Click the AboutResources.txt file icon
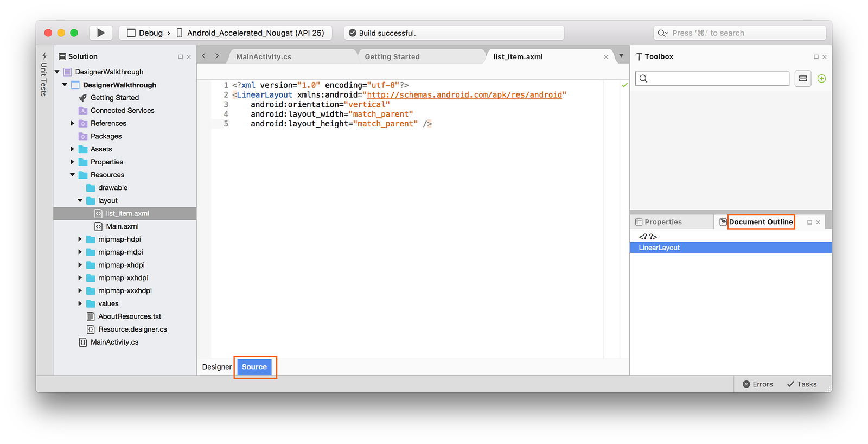The height and width of the screenshot is (444, 868). (91, 316)
